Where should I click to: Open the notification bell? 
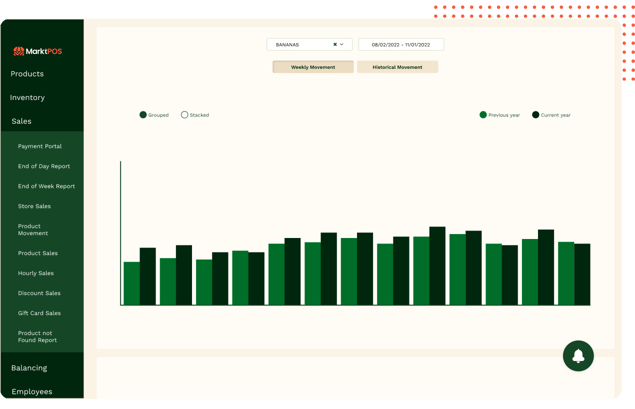click(578, 356)
